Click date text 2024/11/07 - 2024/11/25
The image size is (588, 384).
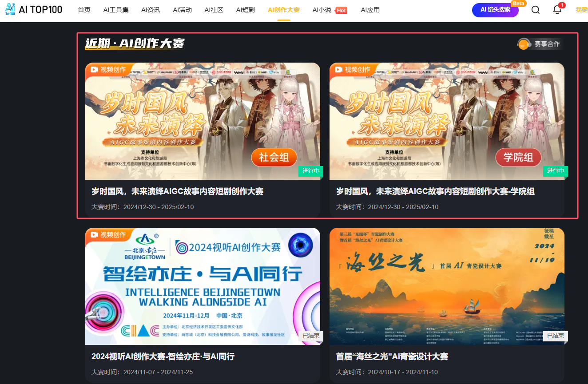tap(158, 372)
